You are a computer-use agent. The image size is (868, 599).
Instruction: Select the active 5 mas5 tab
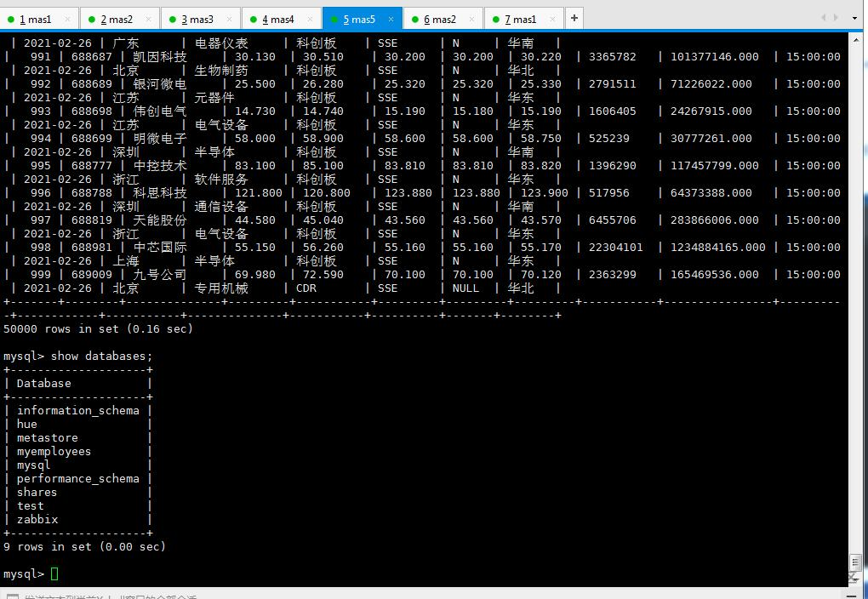click(x=361, y=20)
